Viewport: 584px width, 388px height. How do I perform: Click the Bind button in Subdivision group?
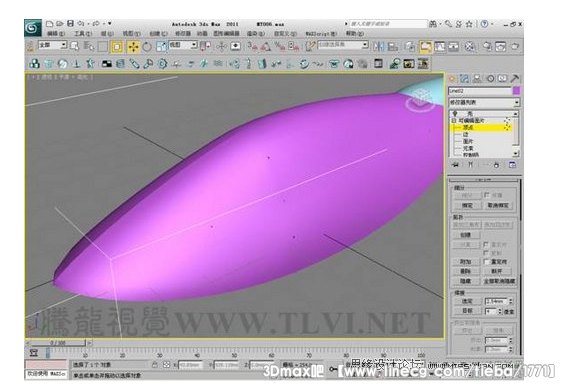click(467, 205)
